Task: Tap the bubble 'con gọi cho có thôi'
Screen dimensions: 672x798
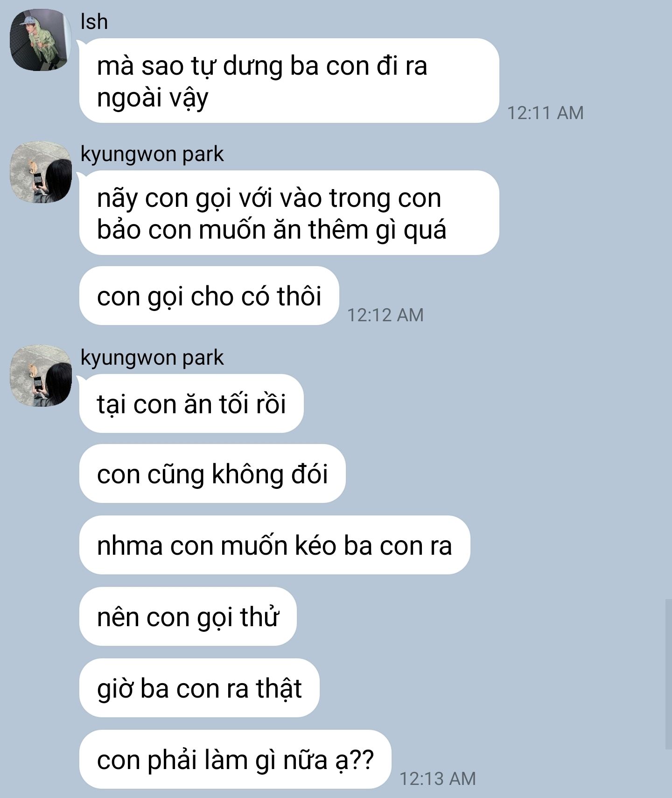Action: [x=209, y=296]
